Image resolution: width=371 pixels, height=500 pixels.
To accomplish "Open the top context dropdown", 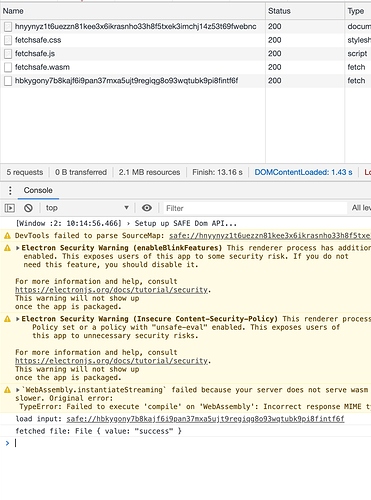I will pyautogui.click(x=87, y=208).
